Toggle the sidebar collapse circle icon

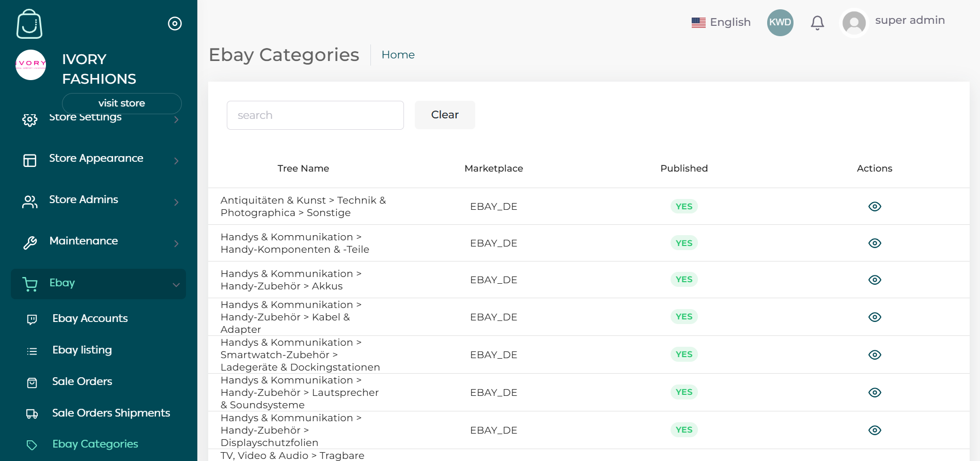tap(175, 24)
